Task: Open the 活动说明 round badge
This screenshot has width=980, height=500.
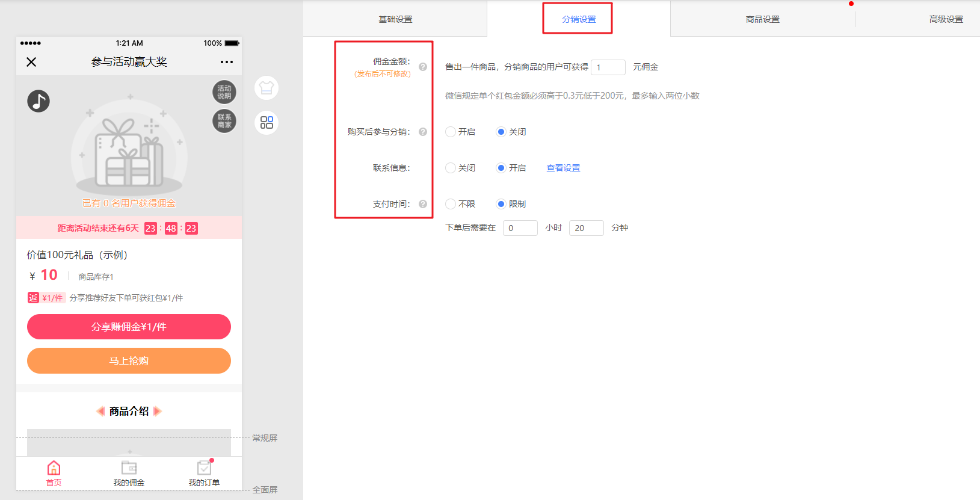Action: [x=224, y=92]
